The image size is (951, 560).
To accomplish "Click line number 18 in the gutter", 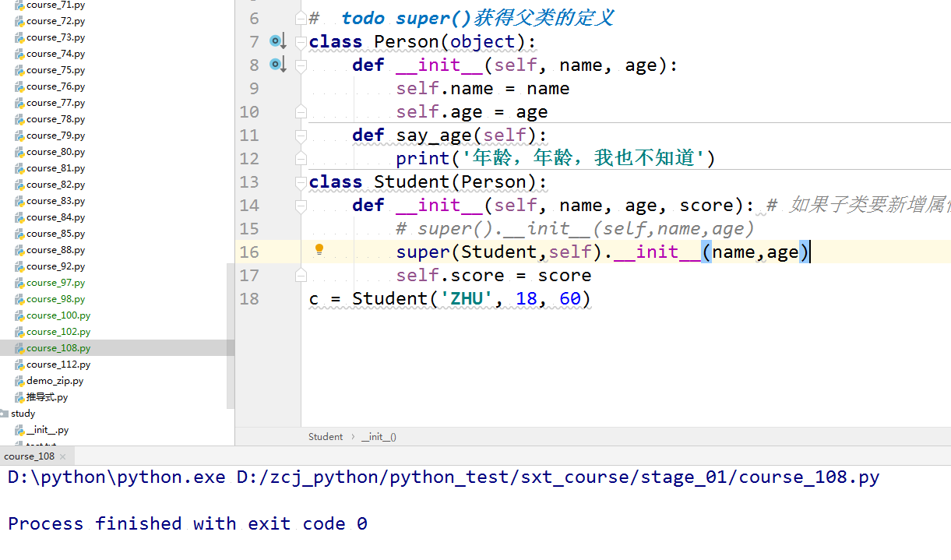I will 249,298.
